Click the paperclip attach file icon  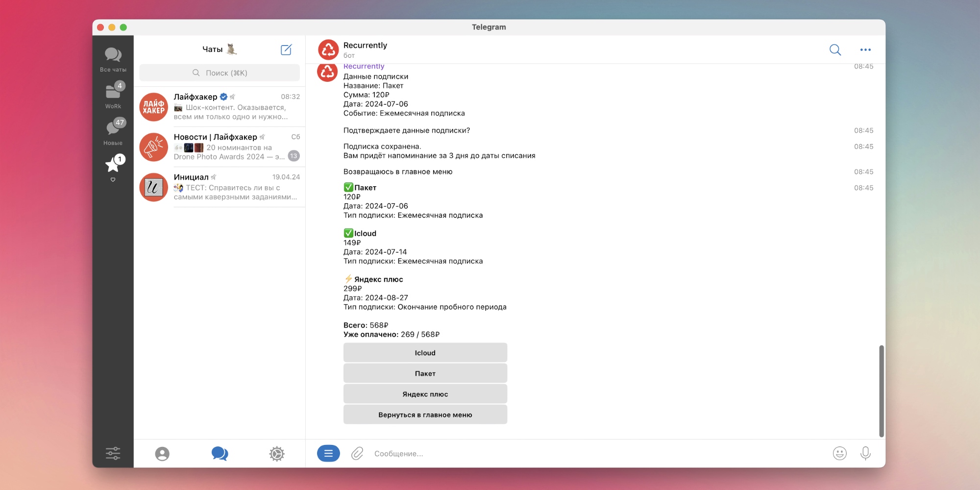(x=357, y=454)
